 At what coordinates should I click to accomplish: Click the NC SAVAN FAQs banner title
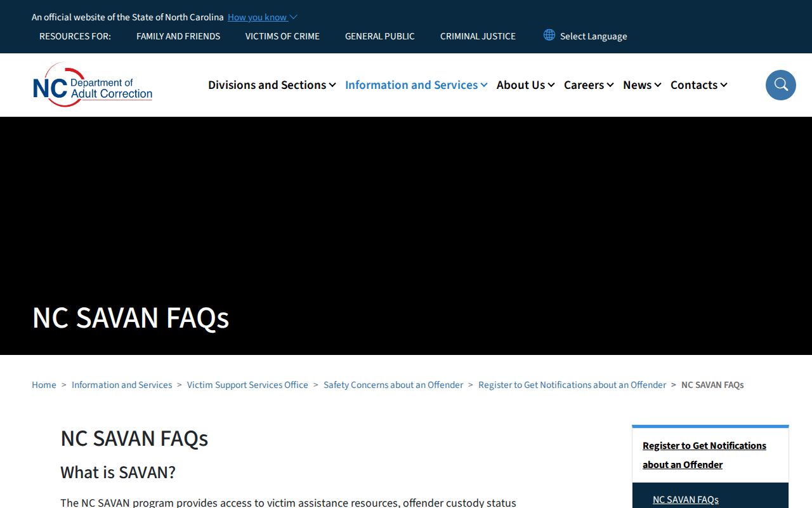pyautogui.click(x=131, y=317)
